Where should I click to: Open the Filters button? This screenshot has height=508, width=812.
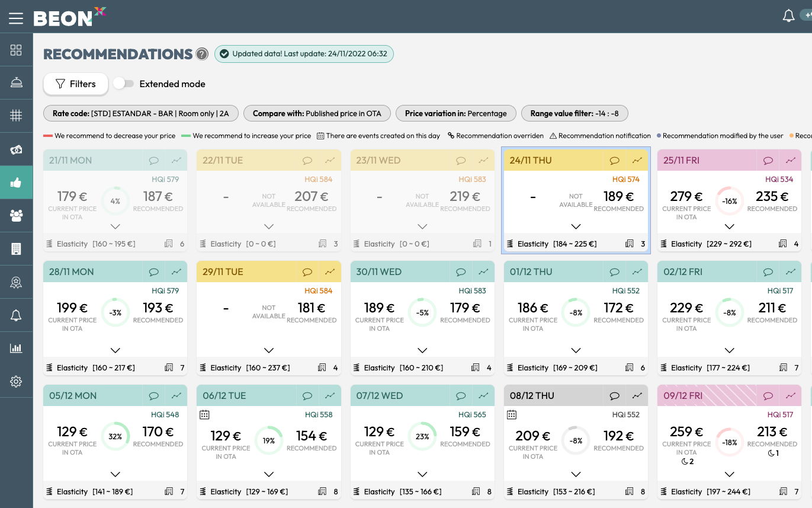click(x=76, y=84)
